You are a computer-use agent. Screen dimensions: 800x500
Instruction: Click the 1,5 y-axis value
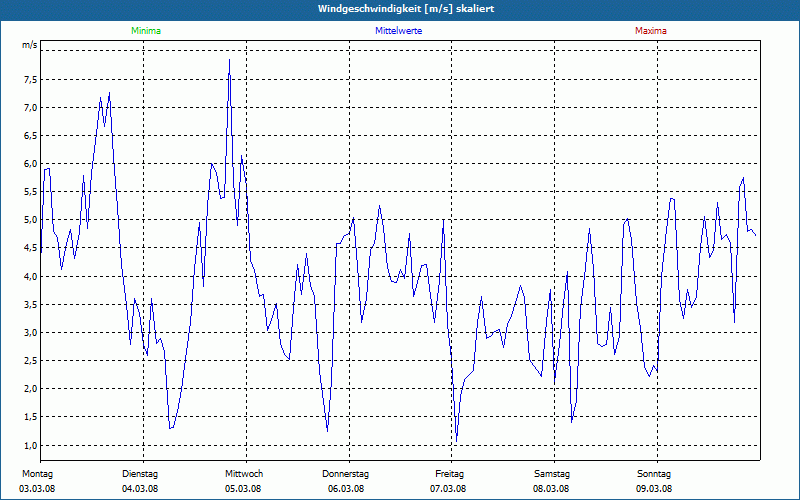(30, 417)
